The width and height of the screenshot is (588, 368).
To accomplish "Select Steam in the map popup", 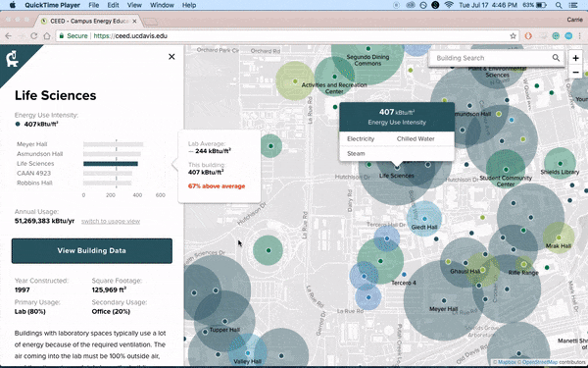I will pyautogui.click(x=356, y=154).
